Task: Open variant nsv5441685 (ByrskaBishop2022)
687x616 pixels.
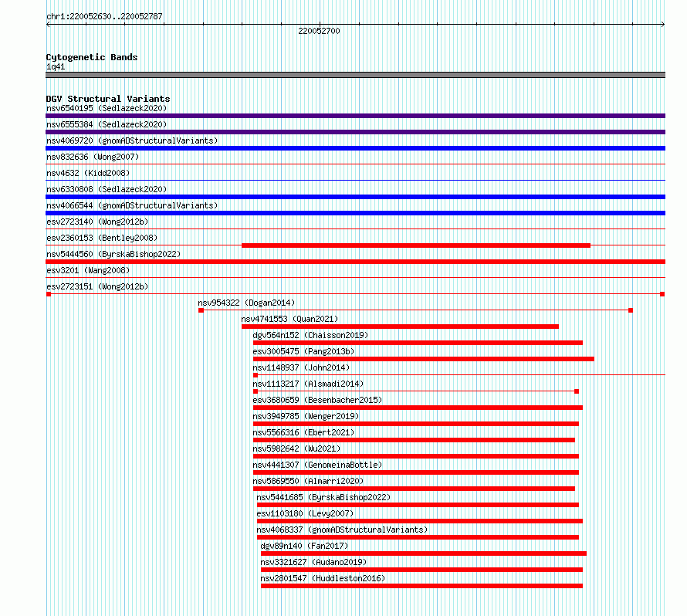Action: click(323, 497)
